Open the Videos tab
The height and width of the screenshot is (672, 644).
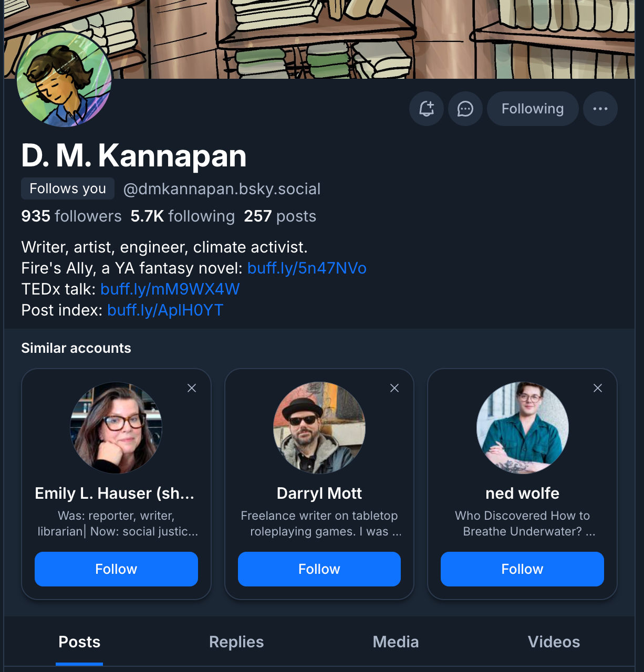(x=554, y=642)
